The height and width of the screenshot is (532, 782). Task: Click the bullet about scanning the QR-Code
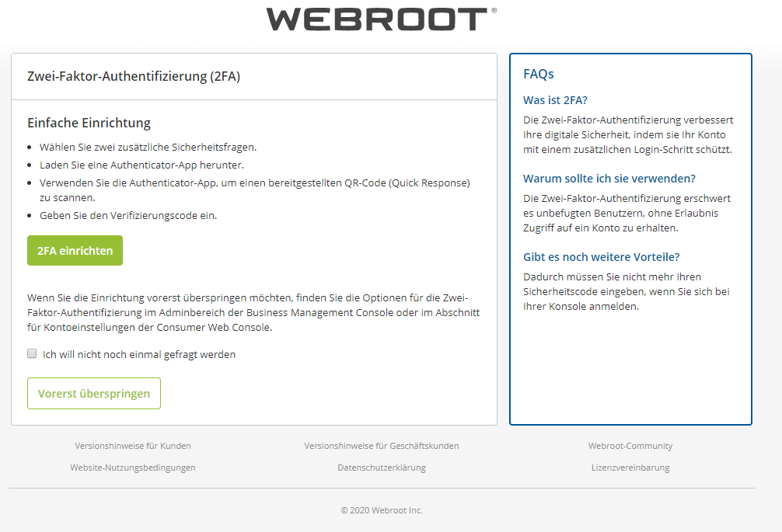(255, 190)
